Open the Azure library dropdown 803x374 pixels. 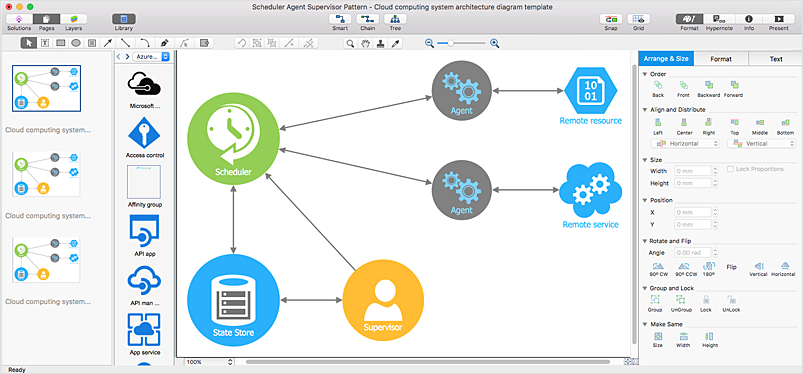tap(151, 57)
